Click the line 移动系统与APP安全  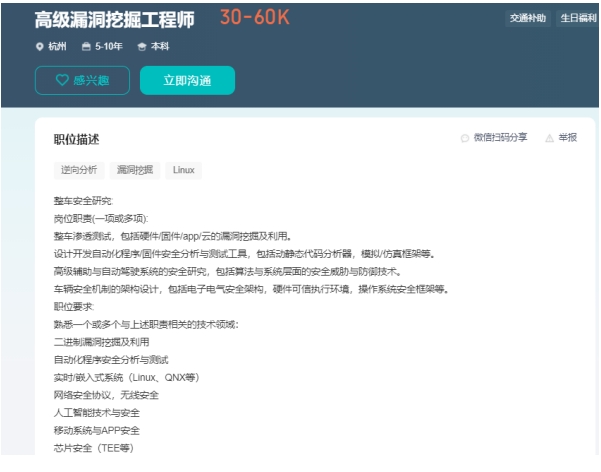[x=97, y=430]
